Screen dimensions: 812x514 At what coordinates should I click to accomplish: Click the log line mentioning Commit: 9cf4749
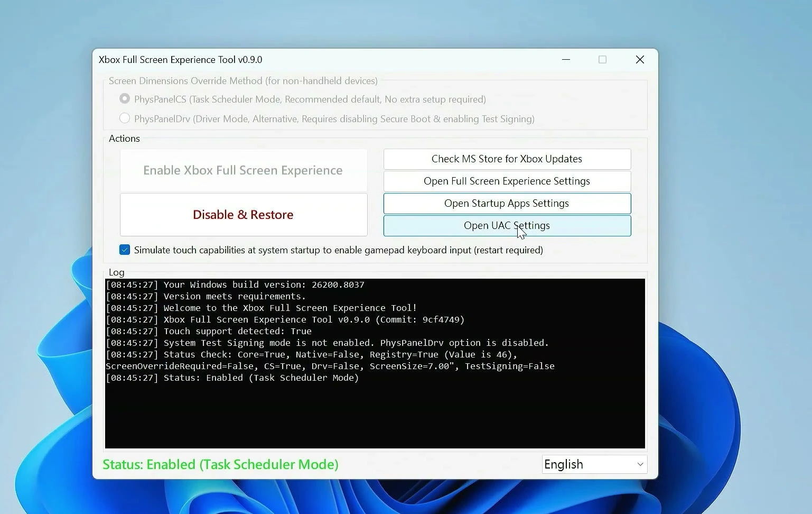[x=285, y=319]
